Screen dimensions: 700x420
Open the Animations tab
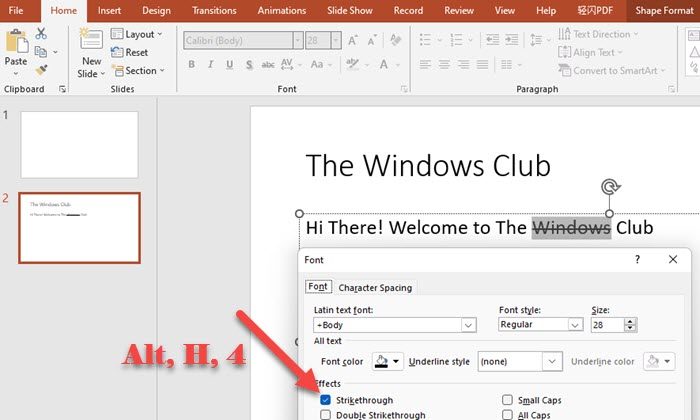click(282, 10)
